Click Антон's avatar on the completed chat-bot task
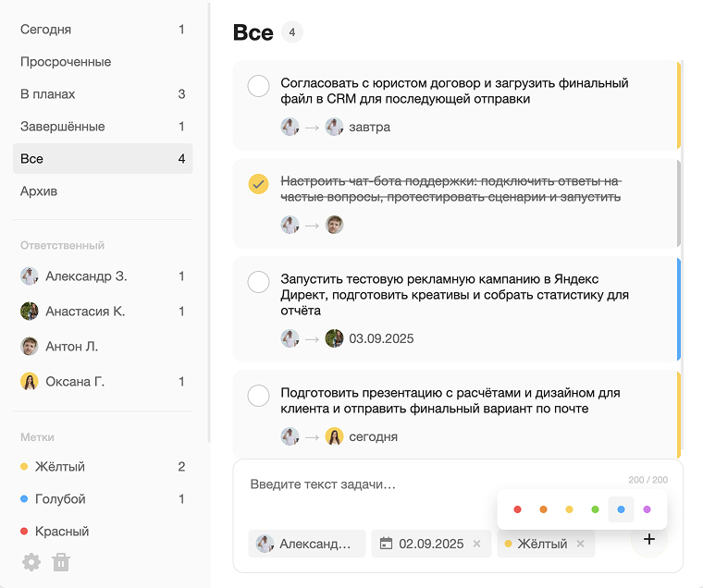The height and width of the screenshot is (588, 703). click(x=334, y=224)
